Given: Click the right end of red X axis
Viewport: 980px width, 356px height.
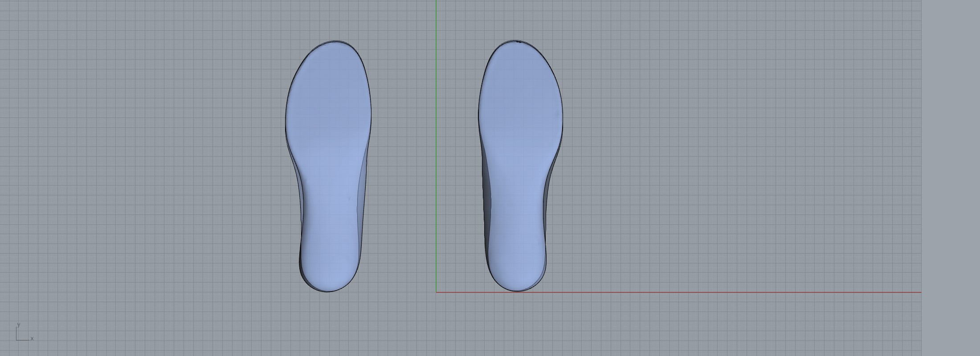Looking at the screenshot, I should point(920,292).
